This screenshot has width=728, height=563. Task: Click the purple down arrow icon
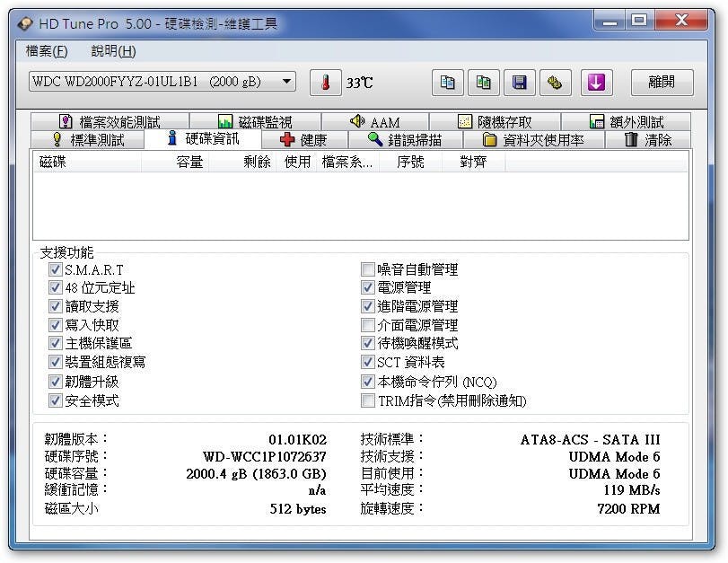(x=596, y=83)
